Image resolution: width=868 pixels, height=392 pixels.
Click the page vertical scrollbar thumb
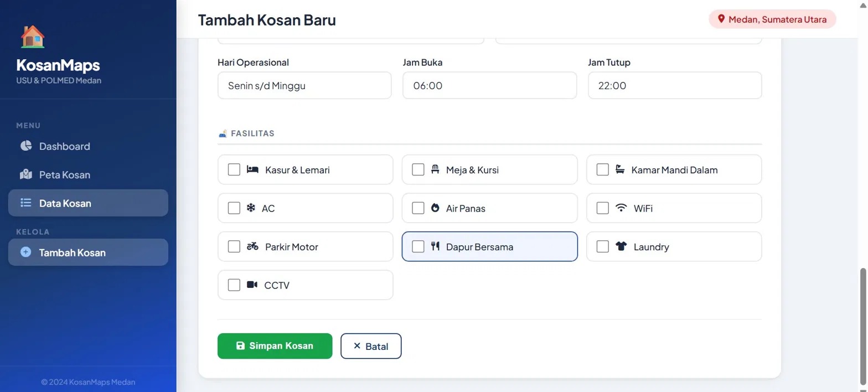862,326
